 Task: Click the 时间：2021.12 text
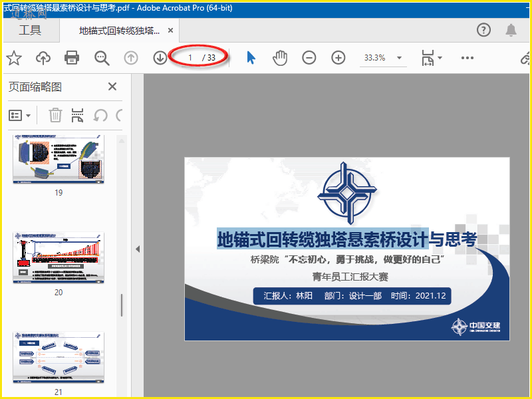(418, 296)
